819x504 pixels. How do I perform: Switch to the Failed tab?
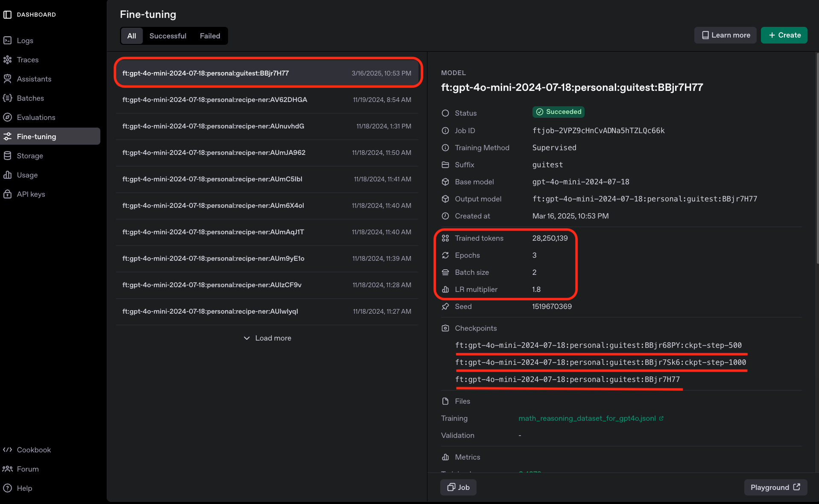(x=210, y=36)
